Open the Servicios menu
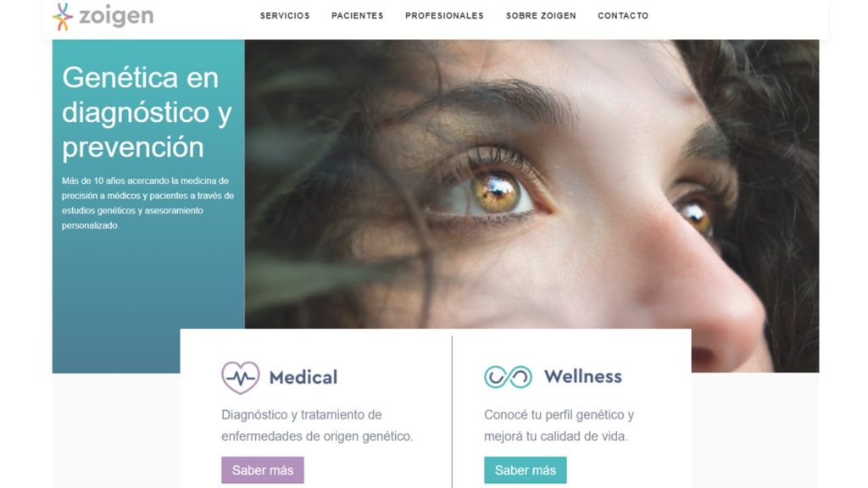The height and width of the screenshot is (488, 868). click(285, 15)
